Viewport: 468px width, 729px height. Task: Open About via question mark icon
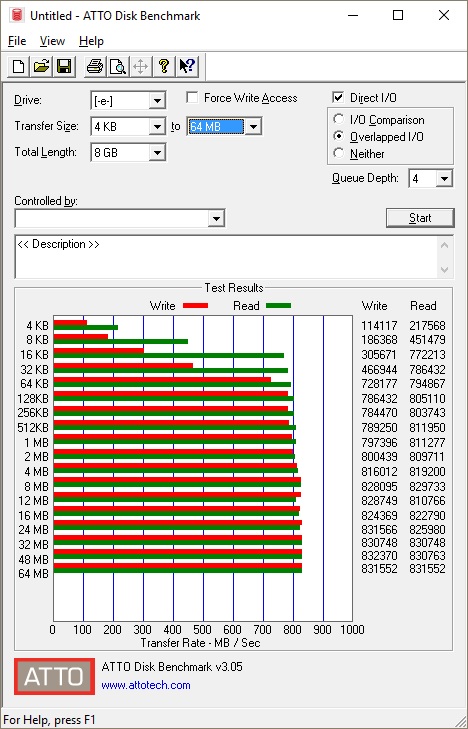click(164, 66)
